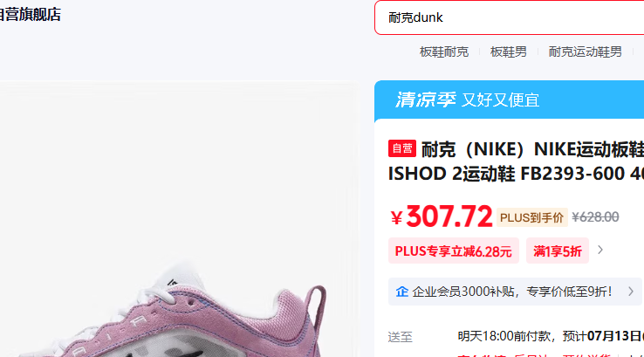
Task: Select the 满1享5折 discount tag
Action: point(558,251)
